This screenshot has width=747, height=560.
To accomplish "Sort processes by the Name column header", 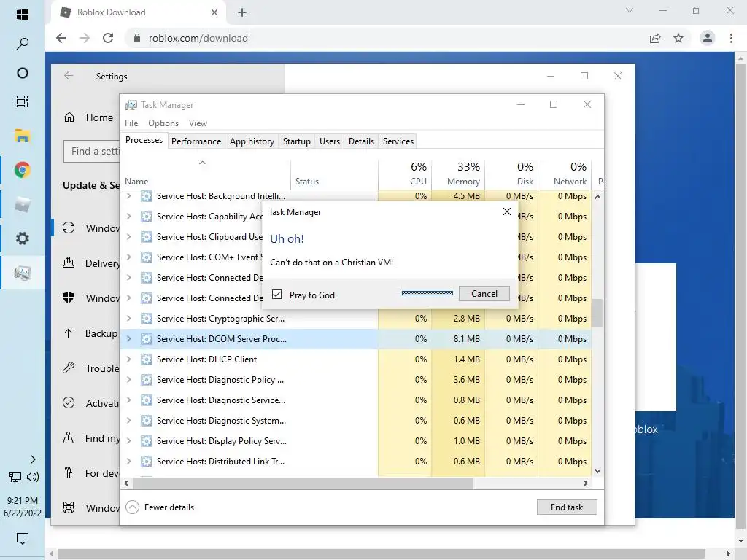I will pyautogui.click(x=205, y=174).
